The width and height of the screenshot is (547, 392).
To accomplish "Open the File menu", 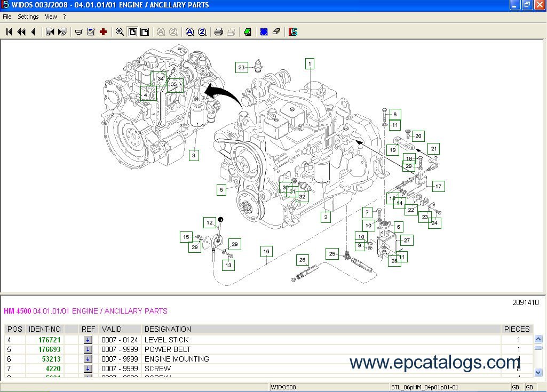I will click(x=7, y=17).
